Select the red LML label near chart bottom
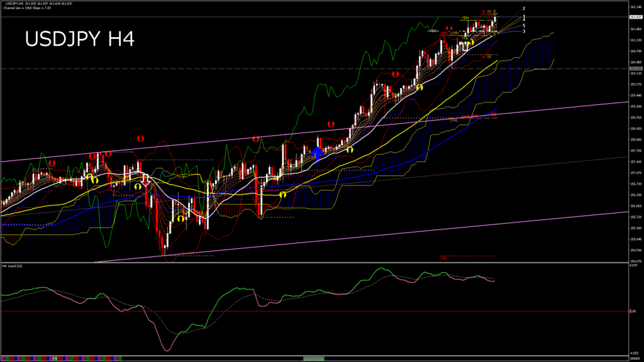Viewport: 644px width, 362px height. [443, 258]
